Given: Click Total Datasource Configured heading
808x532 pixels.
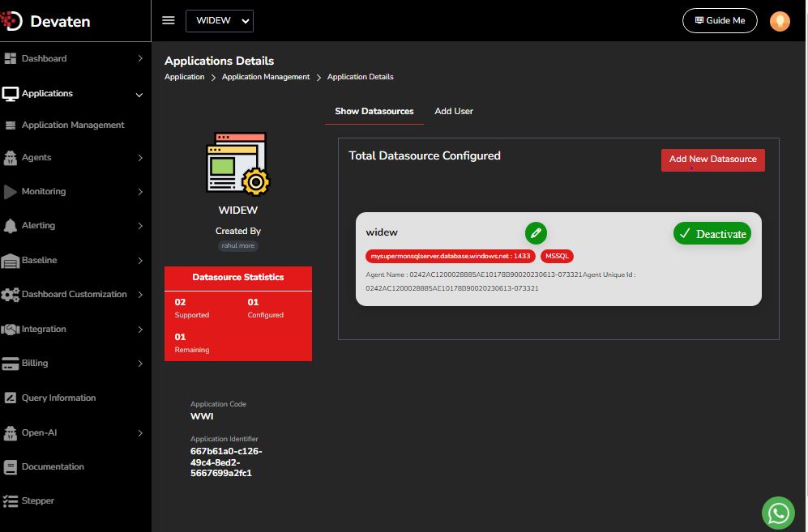Looking at the screenshot, I should (x=425, y=155).
